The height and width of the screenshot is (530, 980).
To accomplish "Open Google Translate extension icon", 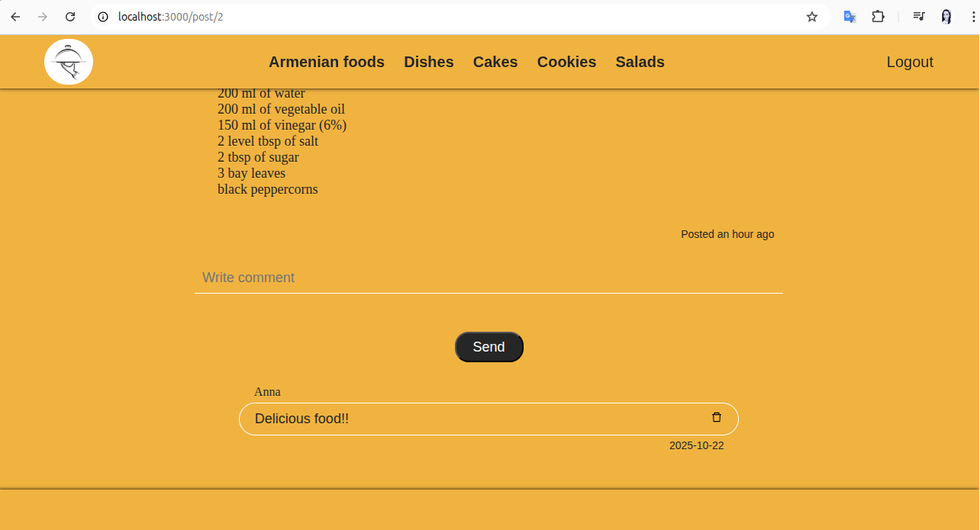I will tap(849, 17).
